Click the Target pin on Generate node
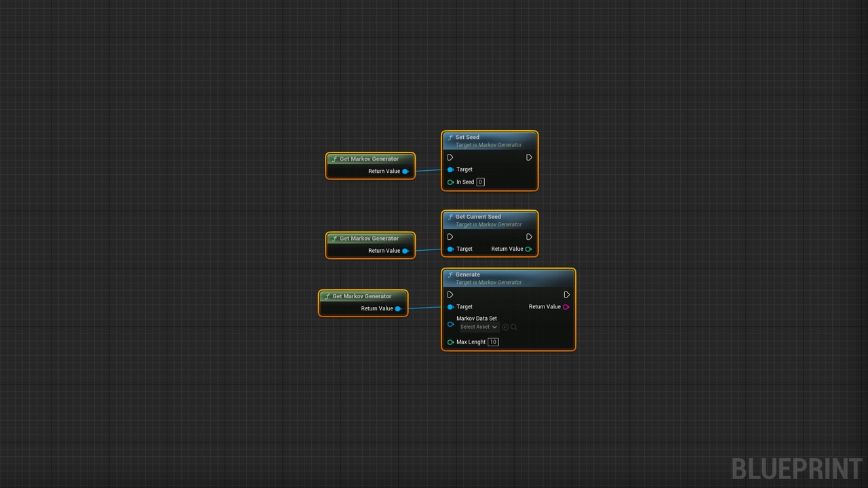Screen dimensions: 868x488 [450, 307]
